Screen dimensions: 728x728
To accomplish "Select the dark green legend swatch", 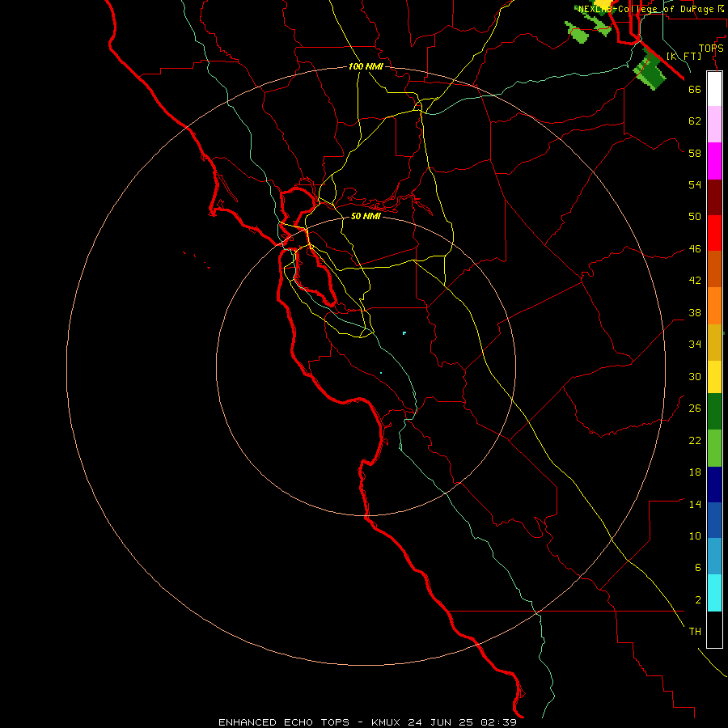I will click(x=714, y=412).
